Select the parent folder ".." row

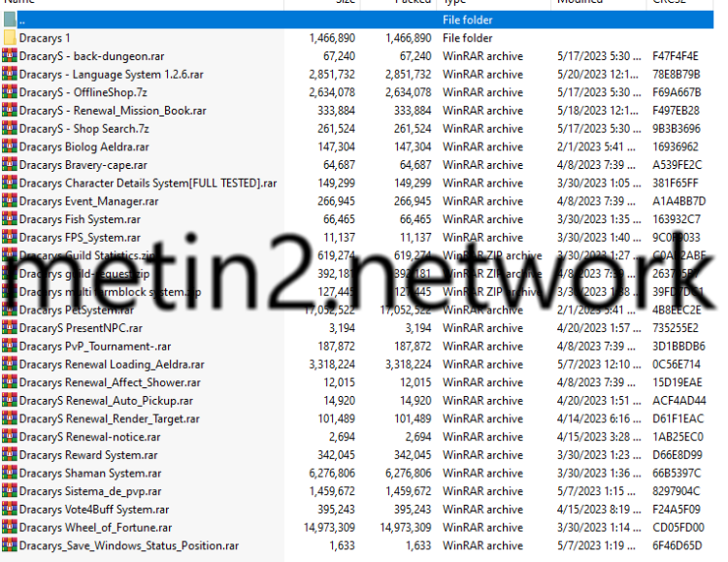click(x=357, y=19)
